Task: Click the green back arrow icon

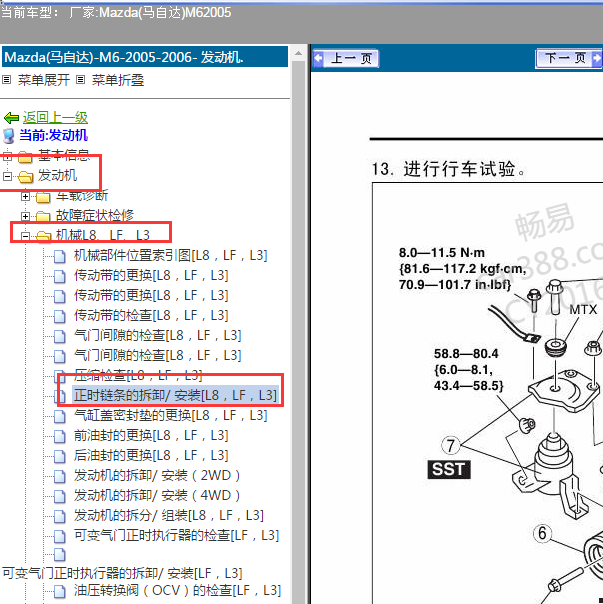Action: pyautogui.click(x=11, y=117)
